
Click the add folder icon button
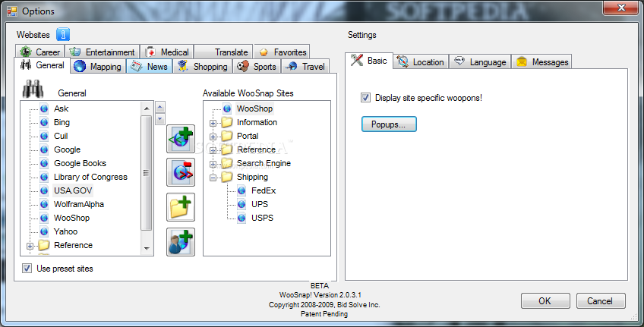pyautogui.click(x=181, y=207)
